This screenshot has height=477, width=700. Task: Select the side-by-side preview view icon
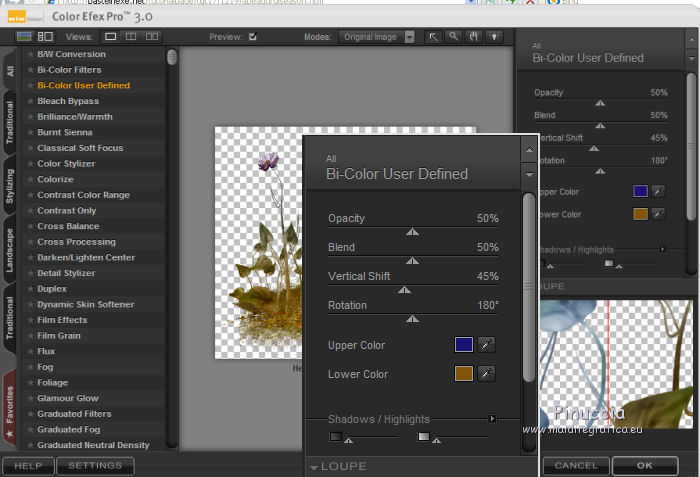(152, 37)
